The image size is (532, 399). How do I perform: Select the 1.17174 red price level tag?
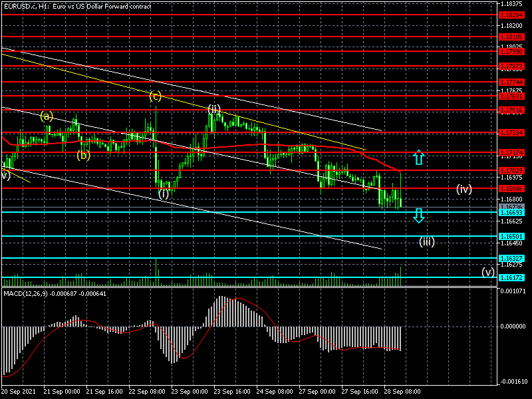coord(514,153)
